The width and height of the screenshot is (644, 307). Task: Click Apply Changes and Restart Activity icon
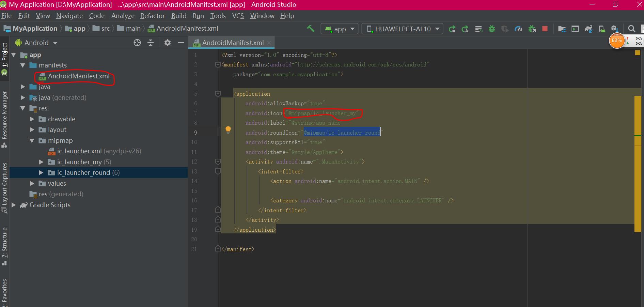point(465,29)
